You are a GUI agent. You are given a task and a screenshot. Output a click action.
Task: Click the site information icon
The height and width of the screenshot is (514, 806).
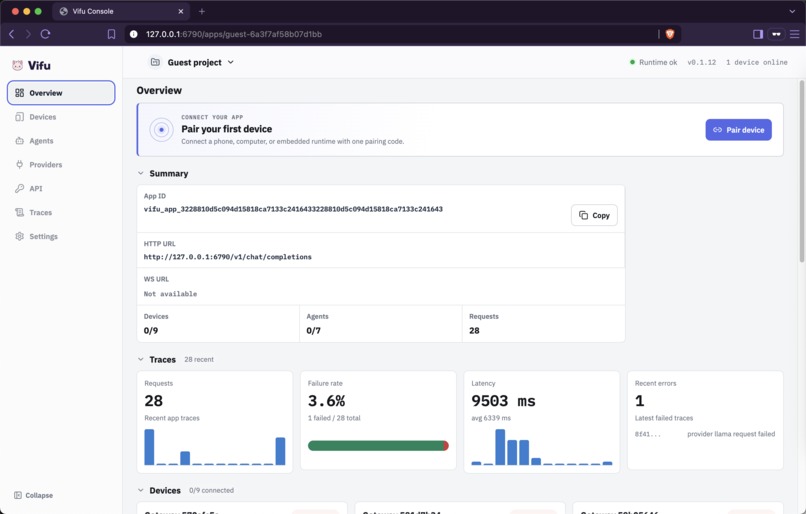click(x=134, y=34)
